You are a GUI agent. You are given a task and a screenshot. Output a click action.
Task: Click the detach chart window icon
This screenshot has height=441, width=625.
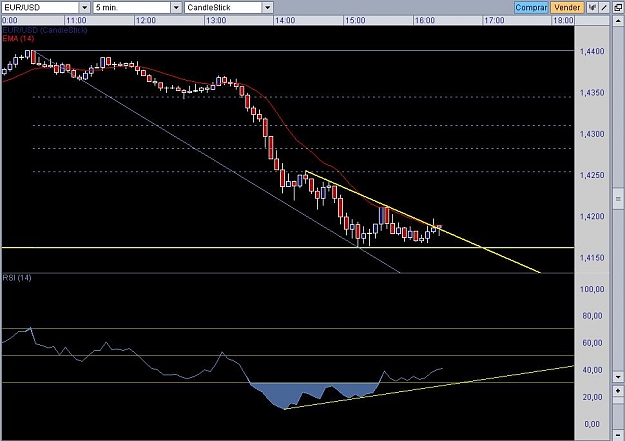(x=618, y=8)
